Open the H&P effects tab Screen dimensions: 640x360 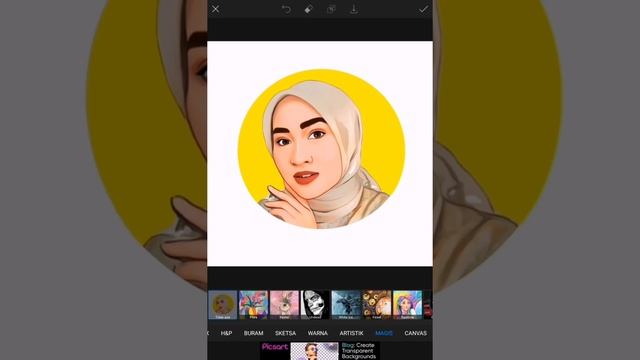pyautogui.click(x=227, y=333)
